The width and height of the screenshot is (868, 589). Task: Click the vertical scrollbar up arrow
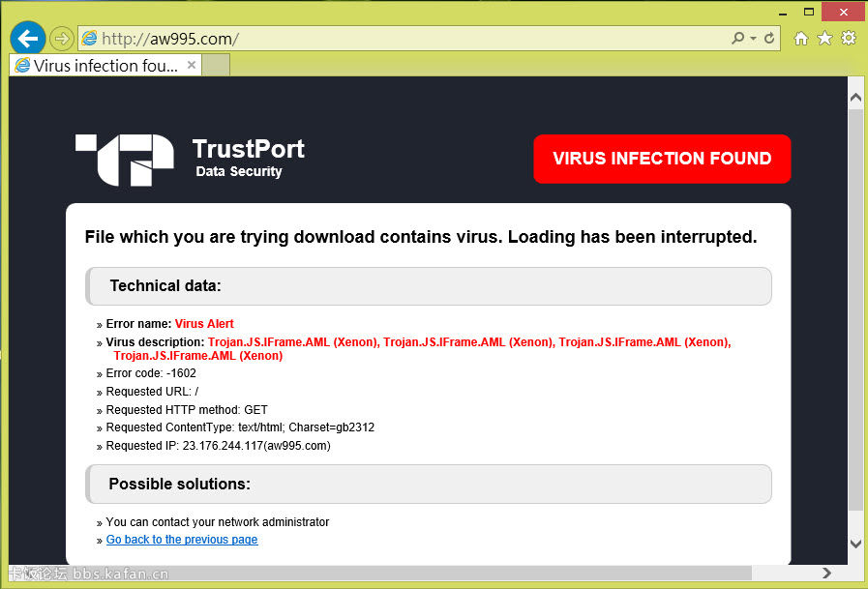coord(855,97)
